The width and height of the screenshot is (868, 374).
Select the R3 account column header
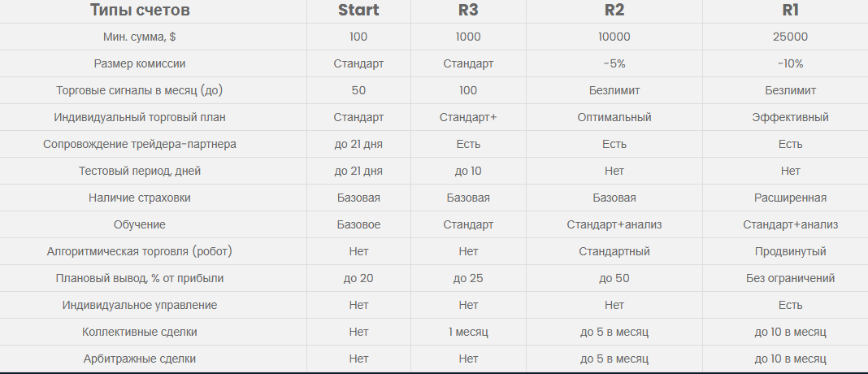[x=468, y=10]
